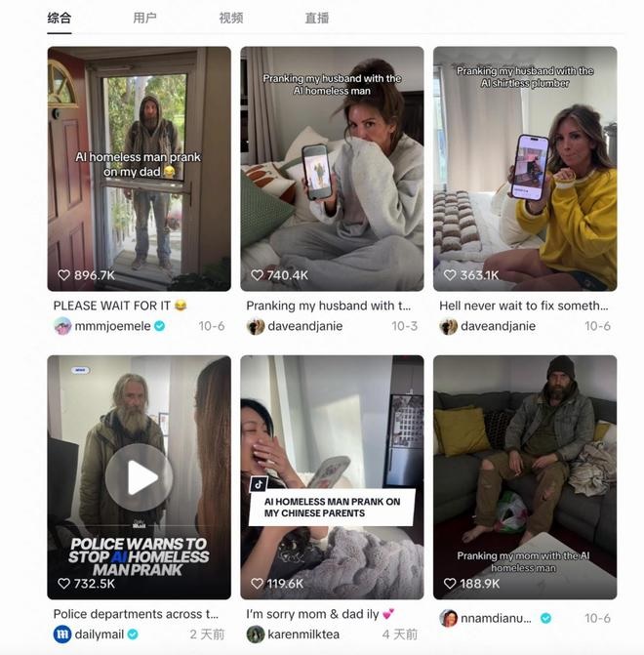644x655 pixels.
Task: Click heart icon showing 896.7K likes
Action: click(x=63, y=275)
